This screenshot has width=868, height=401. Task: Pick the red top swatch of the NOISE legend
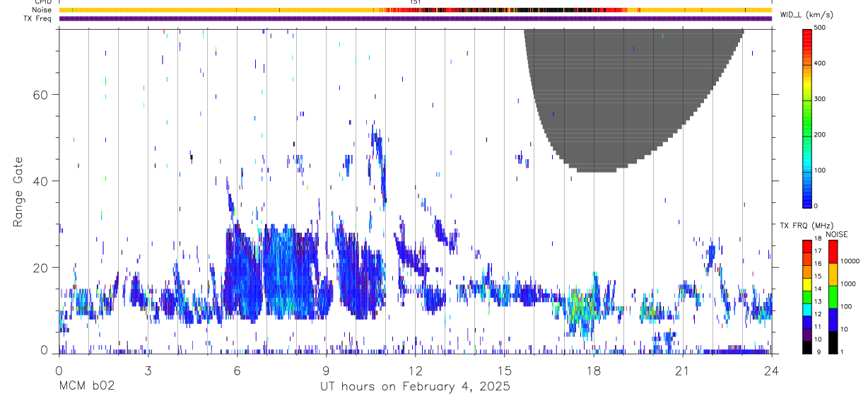(x=833, y=252)
